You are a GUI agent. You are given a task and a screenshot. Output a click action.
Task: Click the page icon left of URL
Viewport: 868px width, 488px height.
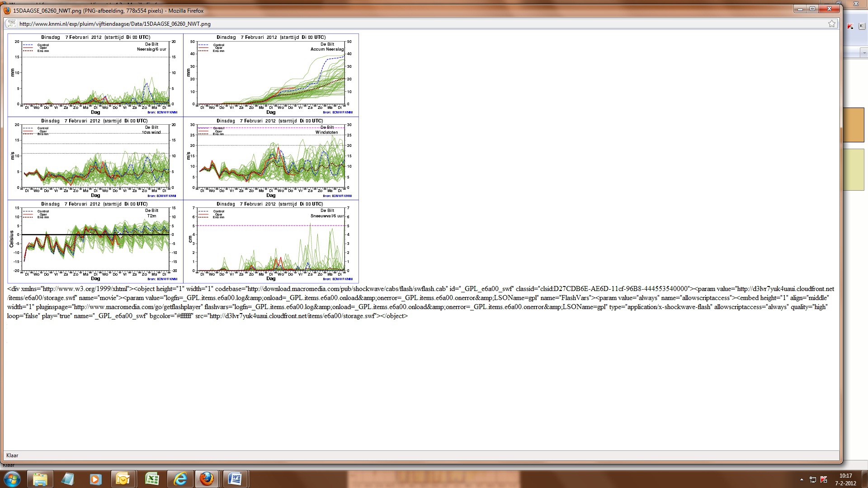(11, 24)
